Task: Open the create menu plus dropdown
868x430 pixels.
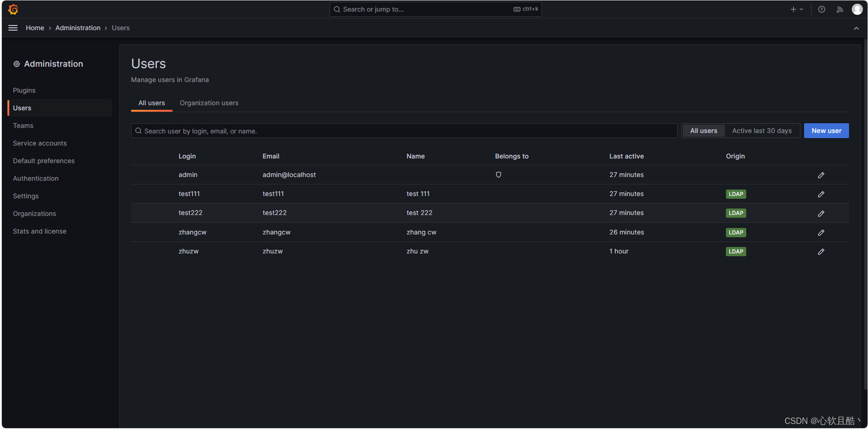Action: (x=796, y=9)
